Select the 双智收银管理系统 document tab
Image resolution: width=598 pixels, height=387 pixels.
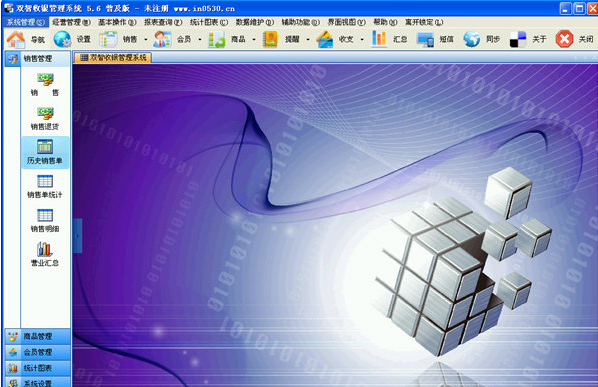point(113,58)
